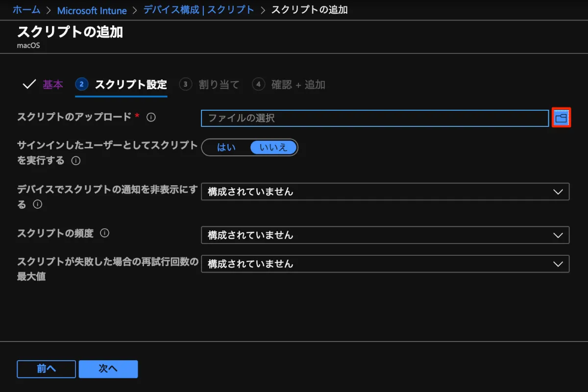Viewport: 588px width, 392px height.
Task: Click info icon next to を実行する label
Action: pos(76,161)
